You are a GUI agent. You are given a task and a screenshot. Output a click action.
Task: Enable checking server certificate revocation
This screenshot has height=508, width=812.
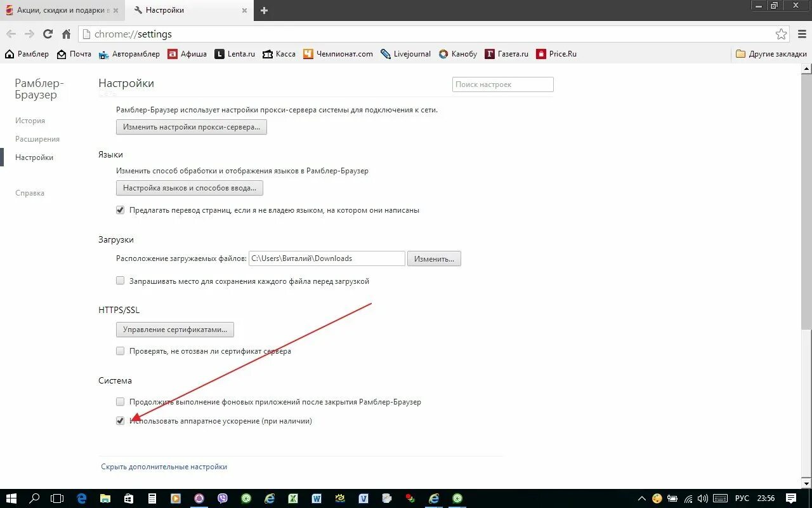[120, 351]
